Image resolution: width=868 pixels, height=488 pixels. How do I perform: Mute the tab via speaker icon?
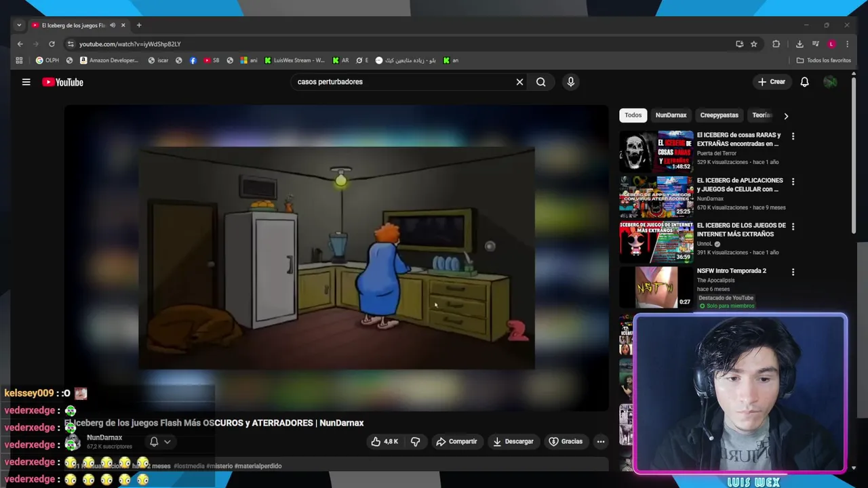pos(113,25)
